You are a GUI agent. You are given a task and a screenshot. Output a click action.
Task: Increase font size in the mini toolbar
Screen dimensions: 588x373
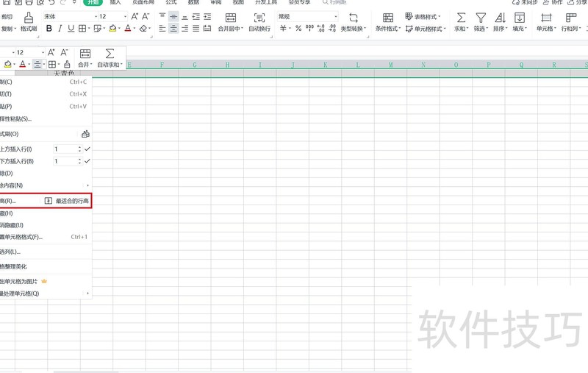coord(51,52)
